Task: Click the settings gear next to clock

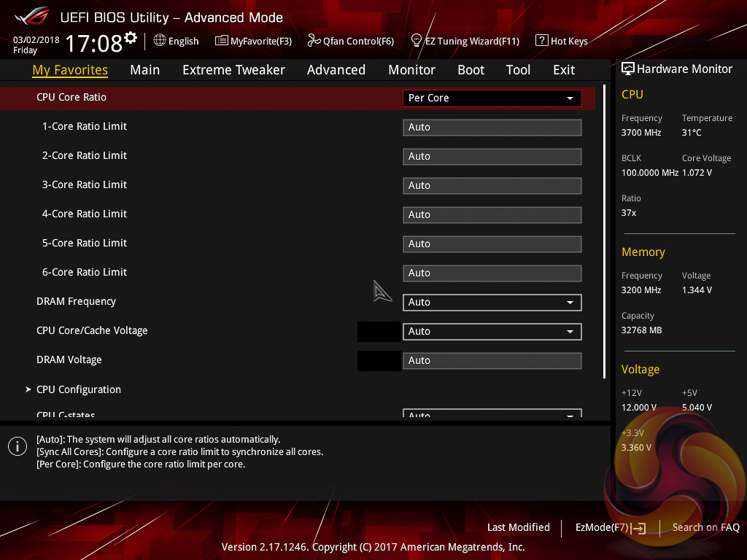Action: click(x=131, y=38)
